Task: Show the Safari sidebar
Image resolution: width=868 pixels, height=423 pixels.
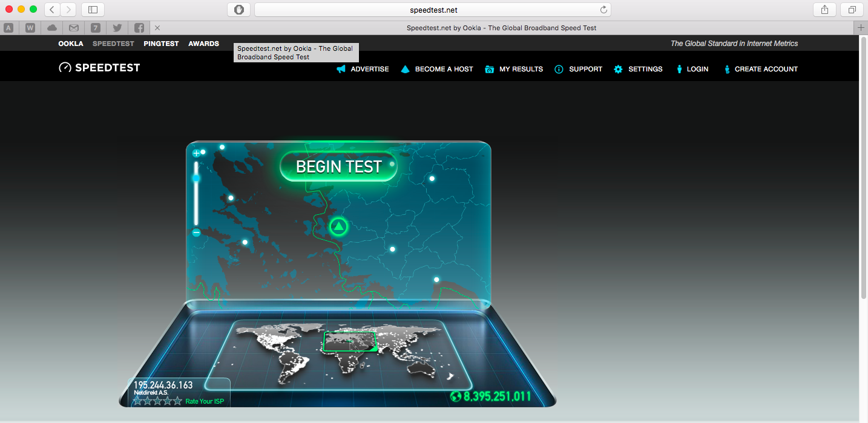Action: [x=93, y=10]
